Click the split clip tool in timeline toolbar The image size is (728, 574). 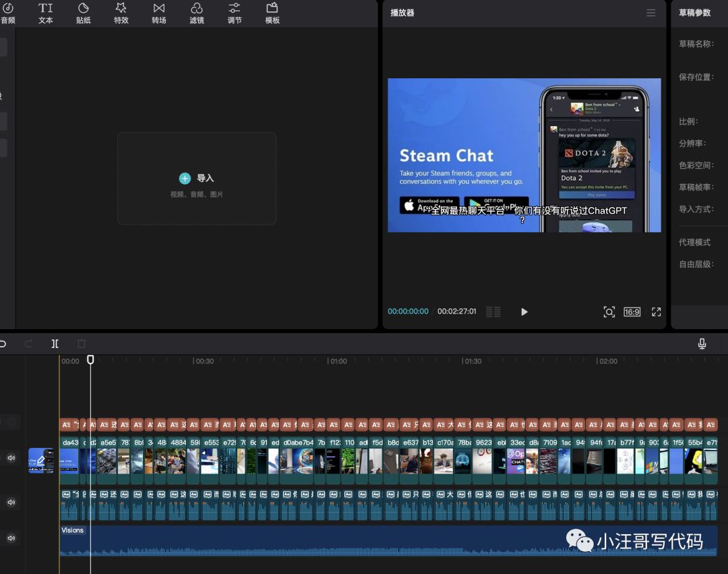55,343
